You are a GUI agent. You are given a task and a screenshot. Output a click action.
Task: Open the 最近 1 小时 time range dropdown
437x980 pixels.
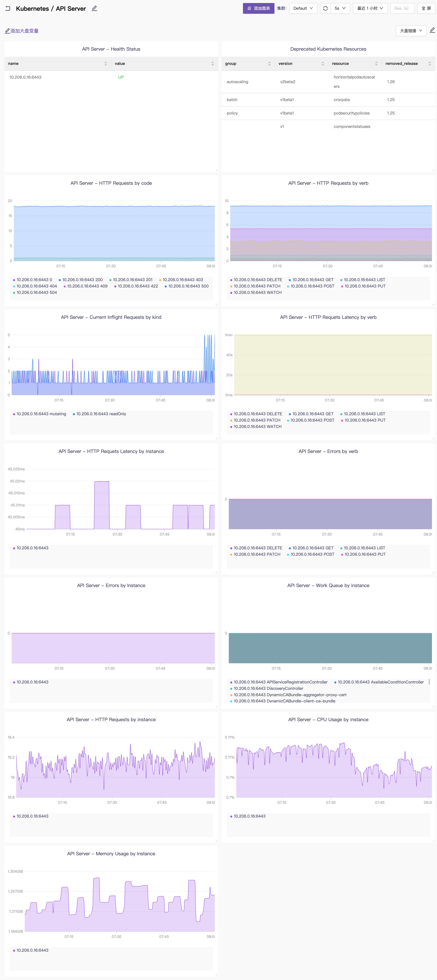(370, 8)
